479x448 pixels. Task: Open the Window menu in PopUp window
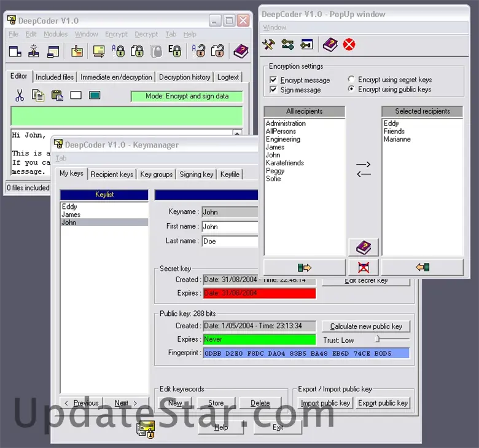point(275,28)
